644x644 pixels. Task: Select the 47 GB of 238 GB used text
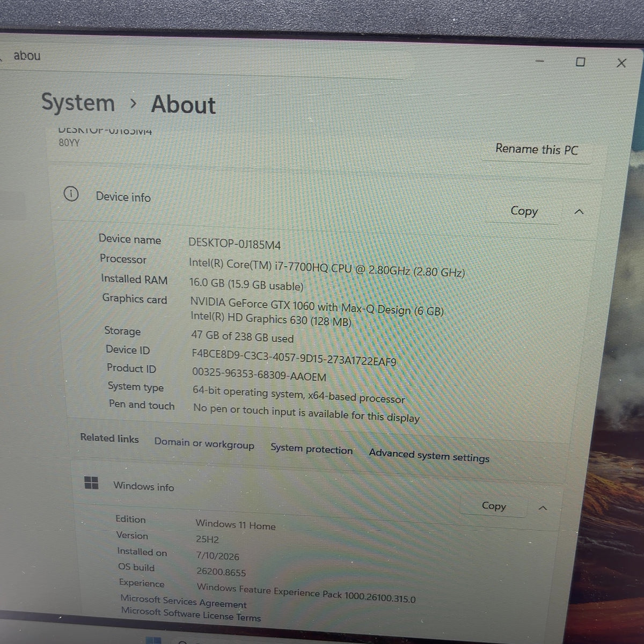[243, 337]
